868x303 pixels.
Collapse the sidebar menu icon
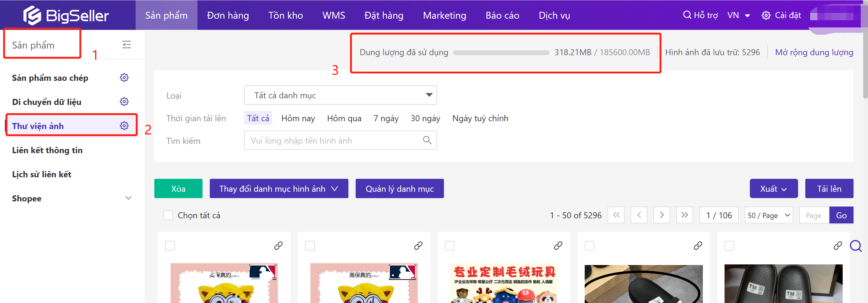126,45
